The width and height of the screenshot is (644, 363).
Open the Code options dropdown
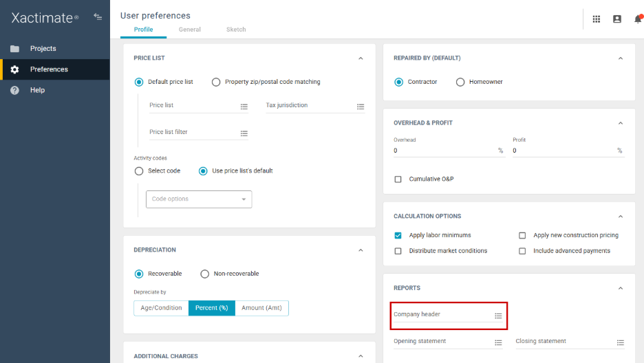point(199,199)
